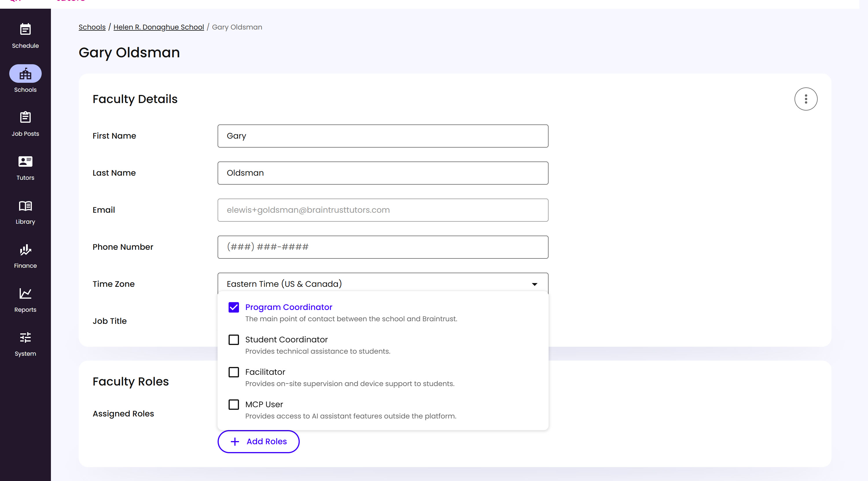
Task: Click Gary Oldsman breadcrumb text
Action: pos(237,27)
